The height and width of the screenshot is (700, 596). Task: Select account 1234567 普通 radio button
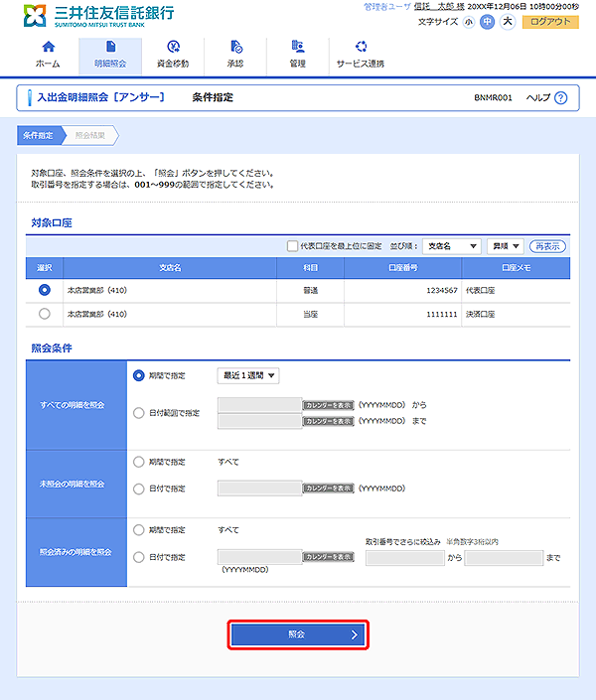(x=45, y=290)
